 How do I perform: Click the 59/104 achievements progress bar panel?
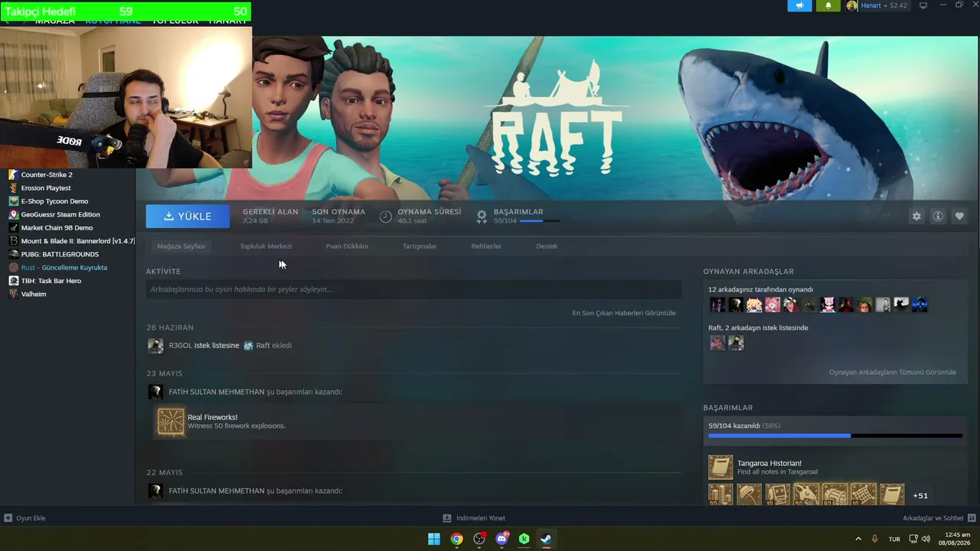835,435
